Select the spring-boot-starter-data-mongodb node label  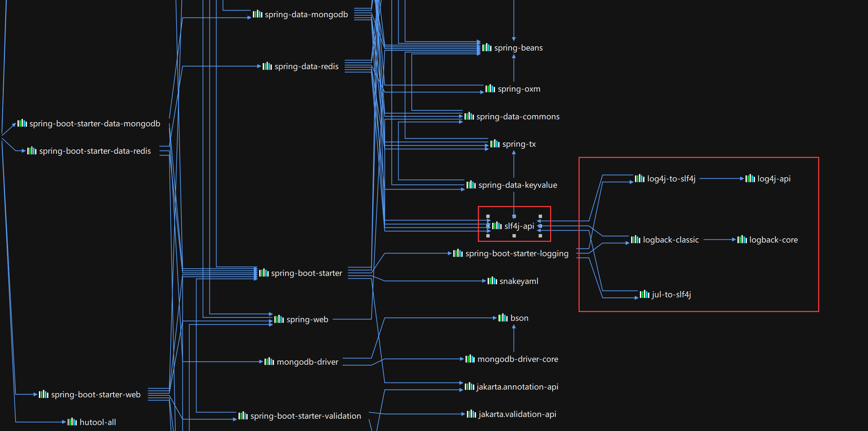point(95,124)
